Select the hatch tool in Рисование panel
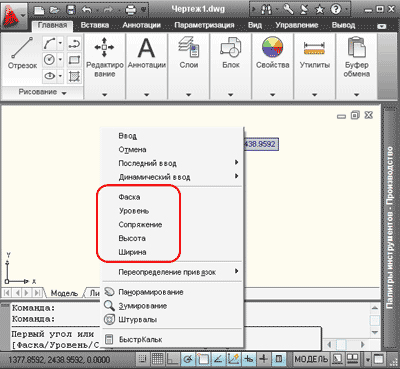 (74, 76)
